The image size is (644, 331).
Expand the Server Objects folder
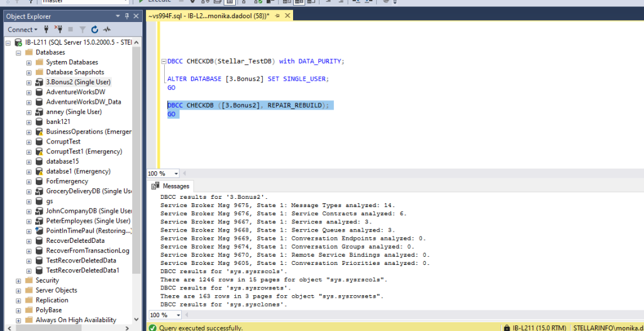tap(18, 290)
